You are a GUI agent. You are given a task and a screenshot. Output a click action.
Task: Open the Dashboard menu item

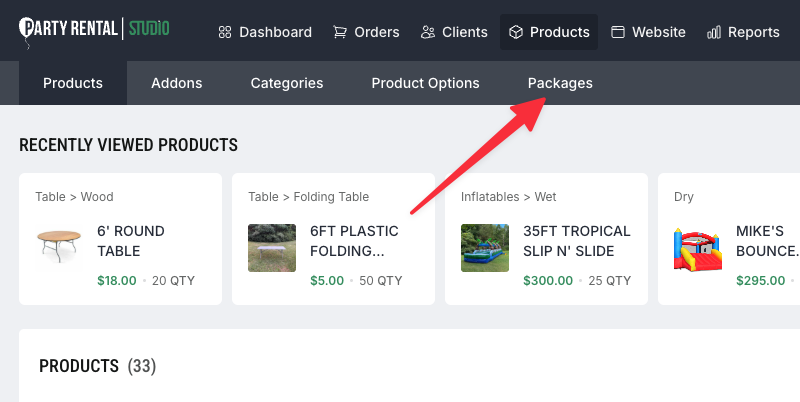tap(275, 32)
